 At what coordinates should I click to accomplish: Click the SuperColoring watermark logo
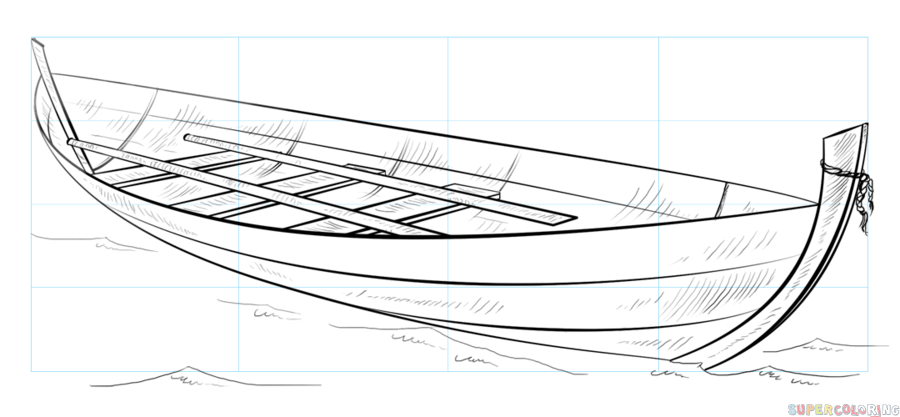(842, 408)
